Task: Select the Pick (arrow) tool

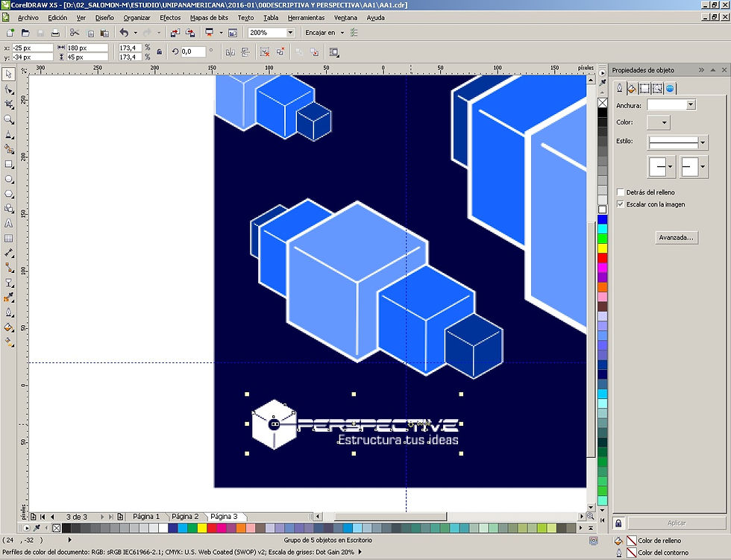Action: pyautogui.click(x=8, y=74)
